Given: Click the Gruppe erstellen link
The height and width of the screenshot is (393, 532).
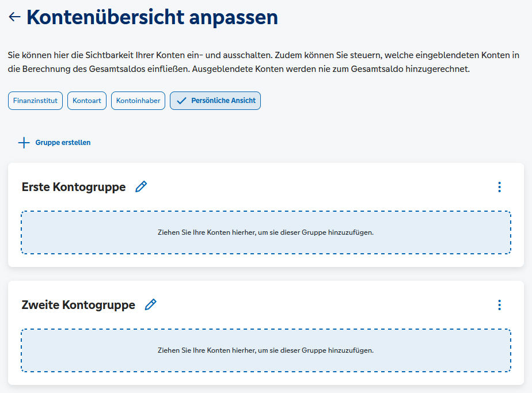Looking at the screenshot, I should click(63, 143).
